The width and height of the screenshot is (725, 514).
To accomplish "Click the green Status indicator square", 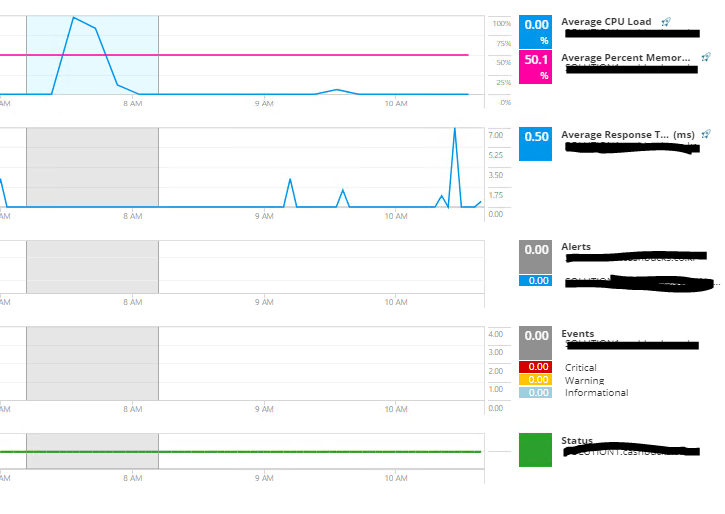I will pyautogui.click(x=535, y=450).
